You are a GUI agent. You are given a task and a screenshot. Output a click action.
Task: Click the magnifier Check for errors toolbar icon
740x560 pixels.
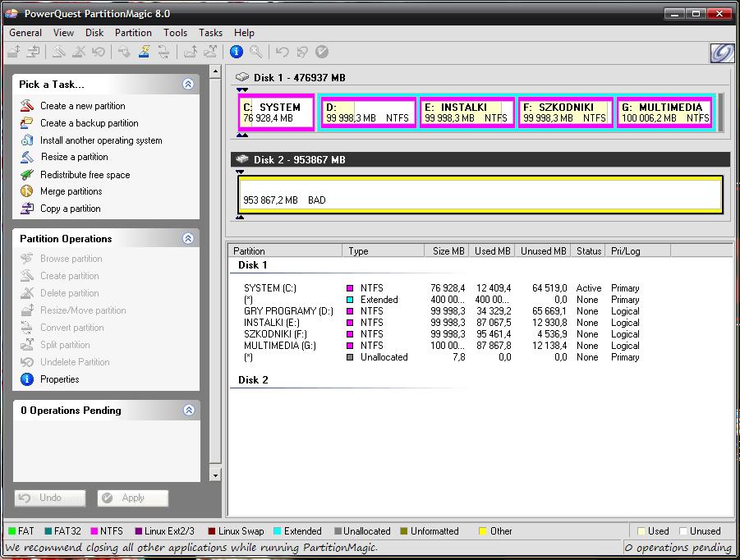click(255, 52)
